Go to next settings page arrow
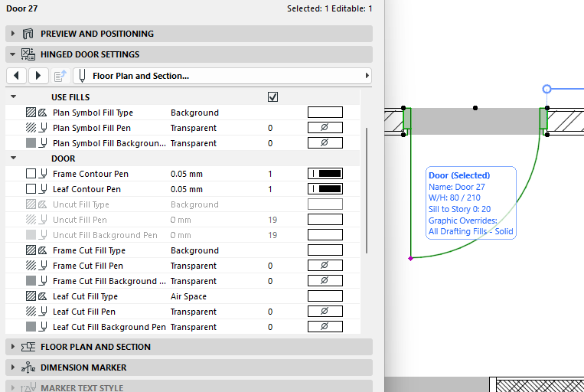The height and width of the screenshot is (392, 584). coord(38,76)
